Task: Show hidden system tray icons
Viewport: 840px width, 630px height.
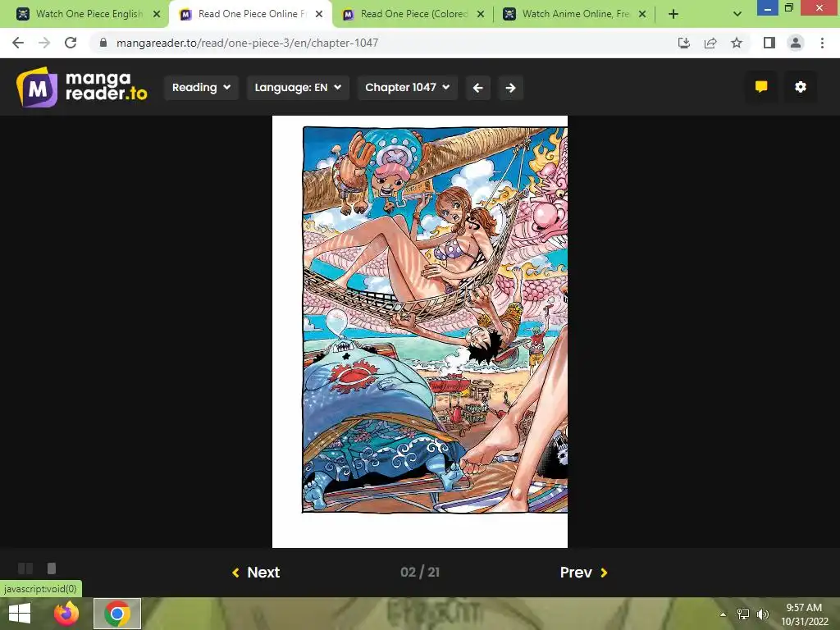Action: (723, 614)
